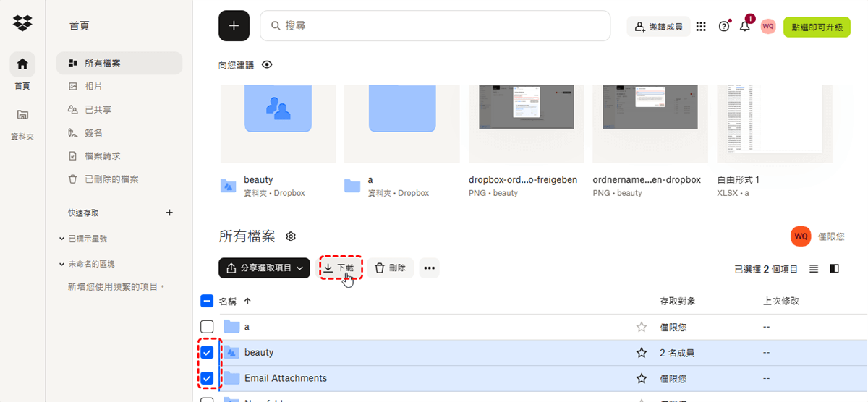Click the folder icon in Email Attachments row
This screenshot has height=402, width=868.
(231, 378)
